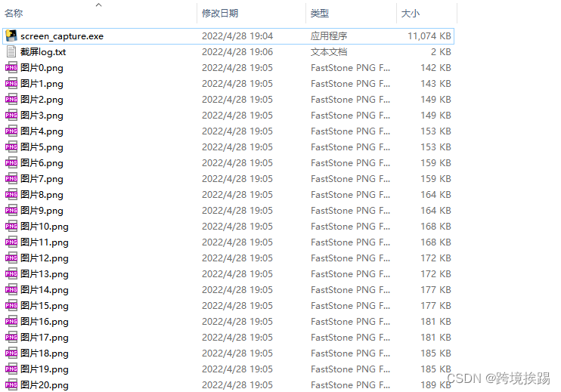The image size is (561, 392).
Task: Click the PNG icon of 图片12.png
Action: click(x=11, y=258)
